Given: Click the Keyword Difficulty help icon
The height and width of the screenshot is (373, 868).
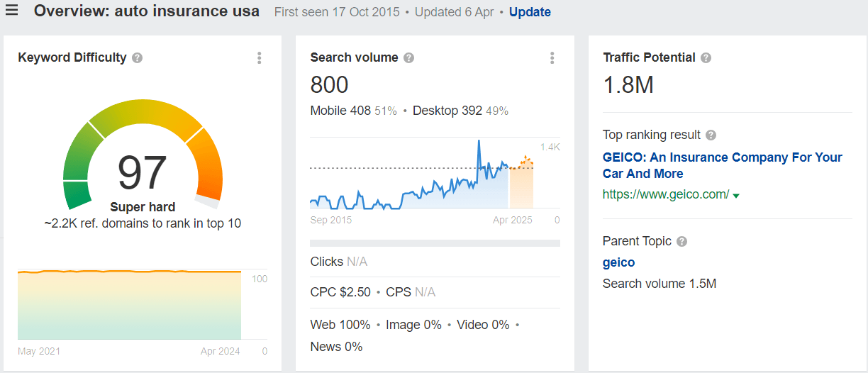Looking at the screenshot, I should [138, 58].
